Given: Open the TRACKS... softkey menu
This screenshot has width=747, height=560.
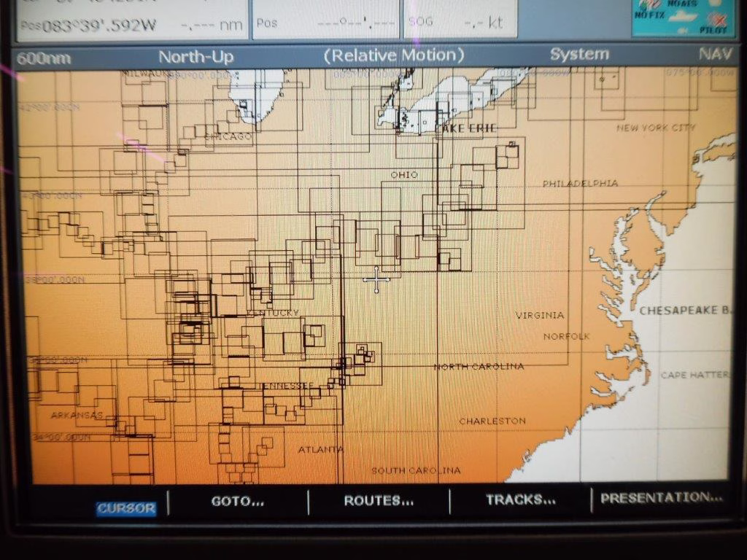Looking at the screenshot, I should (x=520, y=500).
